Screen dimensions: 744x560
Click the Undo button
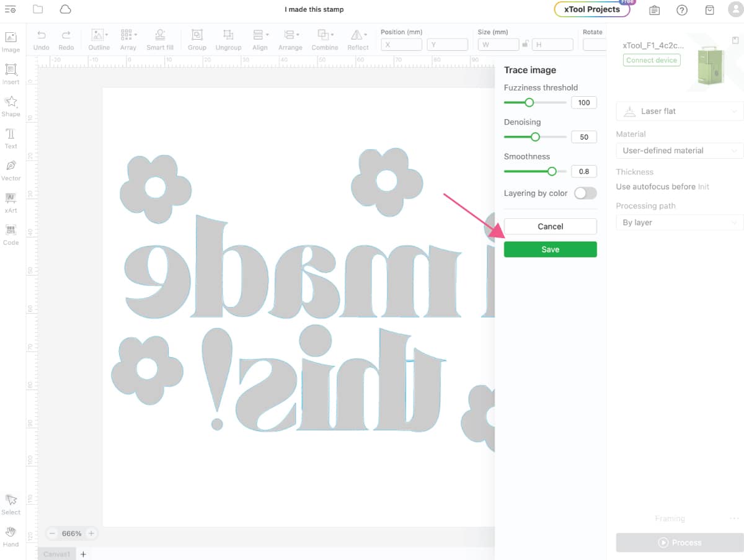[x=41, y=38]
